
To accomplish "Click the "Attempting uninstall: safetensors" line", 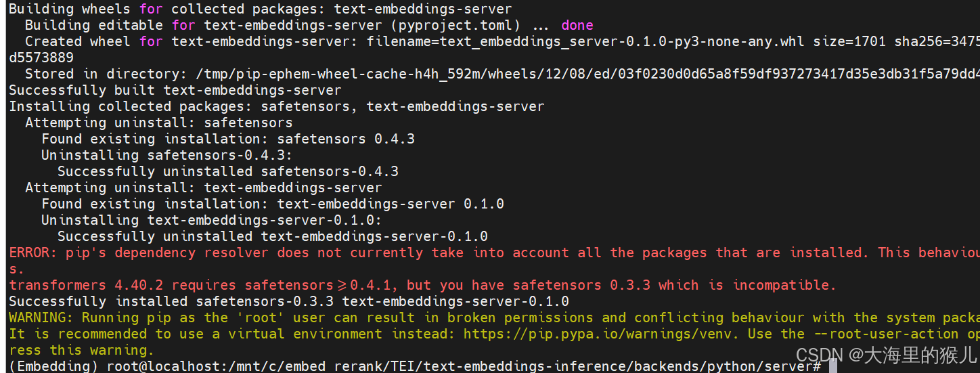I will pyautogui.click(x=158, y=123).
